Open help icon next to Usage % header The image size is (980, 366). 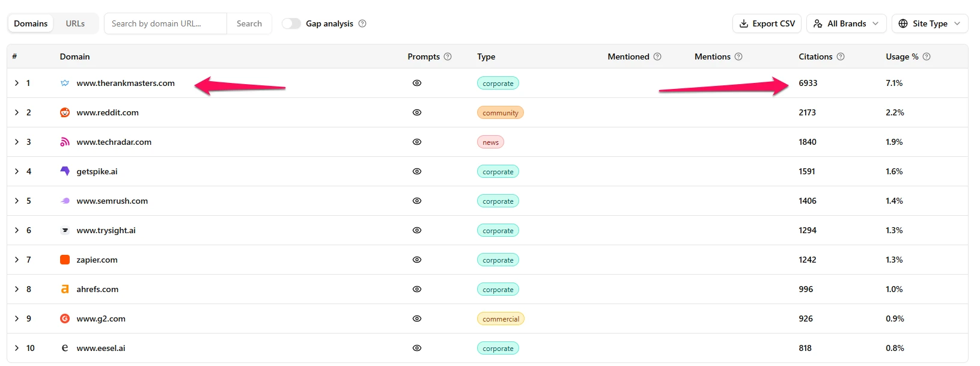coord(927,56)
